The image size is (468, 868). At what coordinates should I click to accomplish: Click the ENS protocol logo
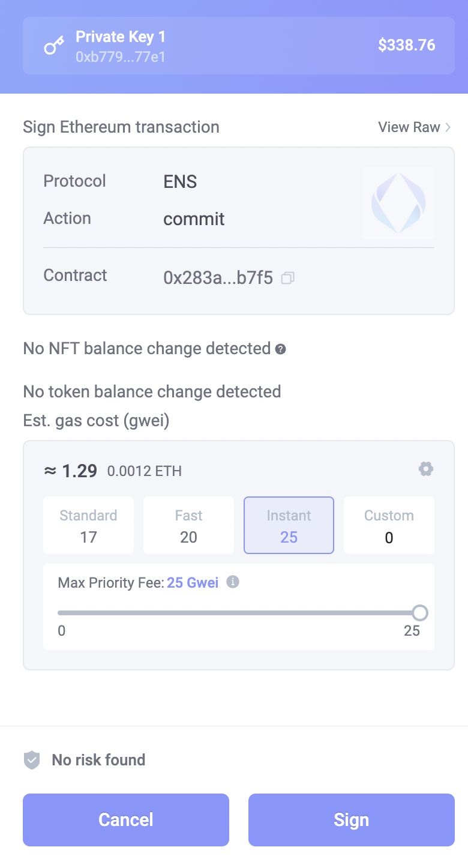tap(398, 203)
